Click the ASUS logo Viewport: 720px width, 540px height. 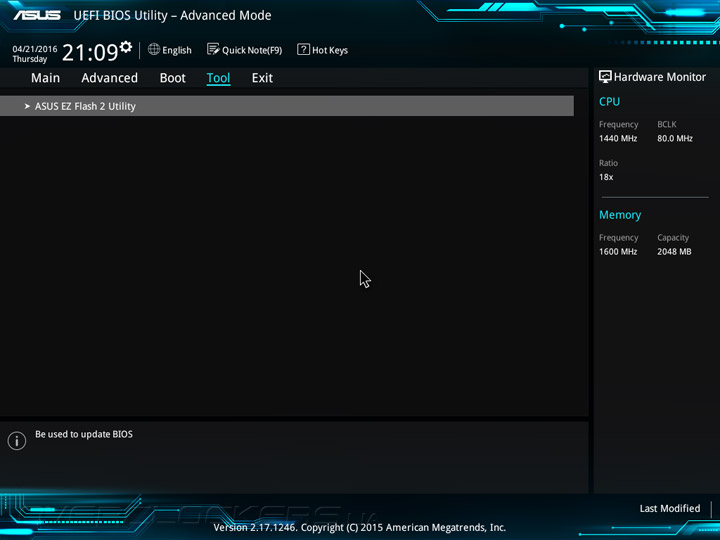tap(37, 15)
